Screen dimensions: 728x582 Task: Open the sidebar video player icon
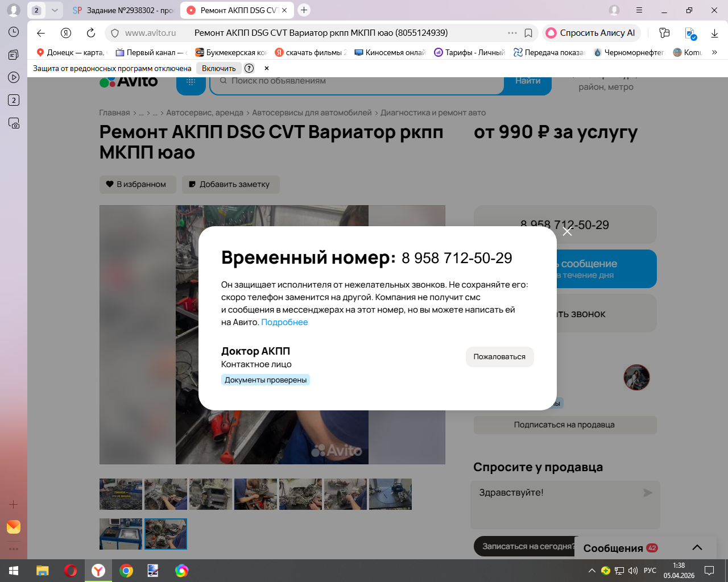coord(14,77)
